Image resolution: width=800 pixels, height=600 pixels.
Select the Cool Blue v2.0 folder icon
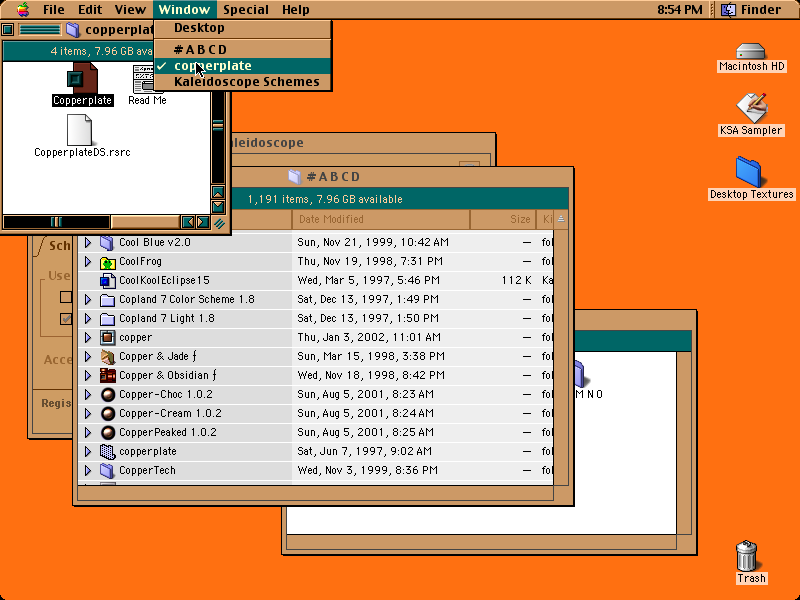coord(107,242)
